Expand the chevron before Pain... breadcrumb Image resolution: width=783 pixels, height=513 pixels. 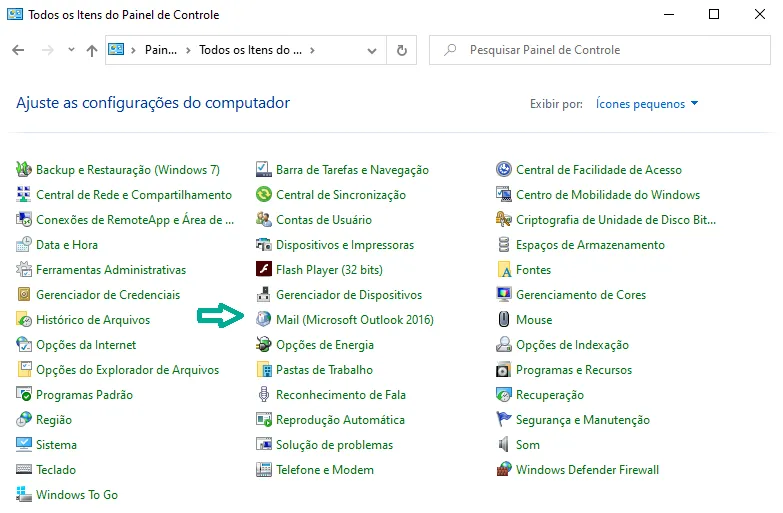pos(133,50)
